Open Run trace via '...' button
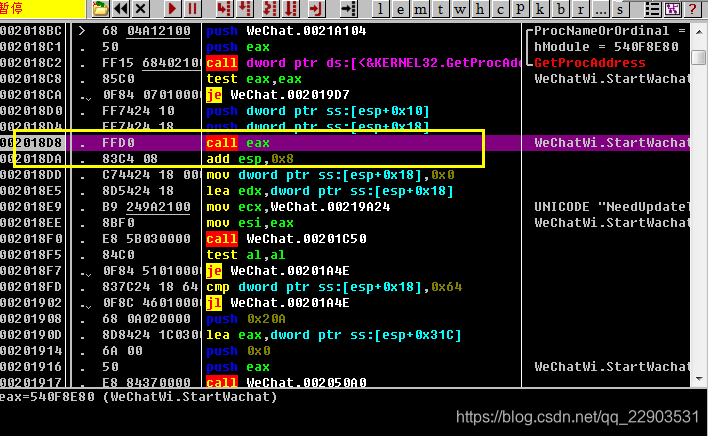The image size is (708, 436). click(x=600, y=9)
